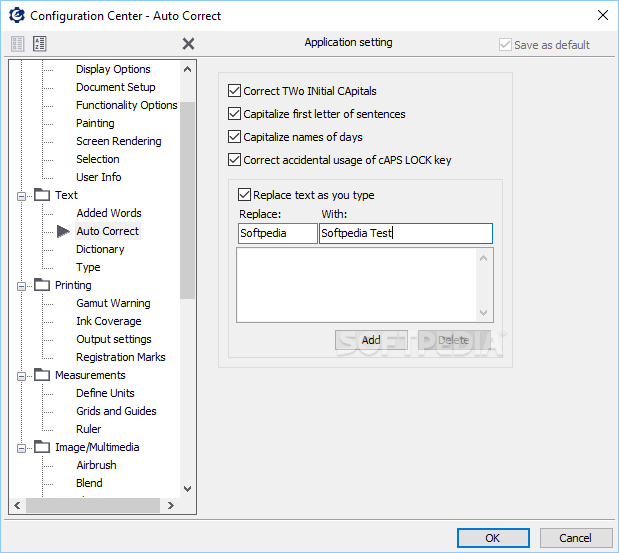619x553 pixels.
Task: Collapse the Measurements tree node
Action: point(22,376)
